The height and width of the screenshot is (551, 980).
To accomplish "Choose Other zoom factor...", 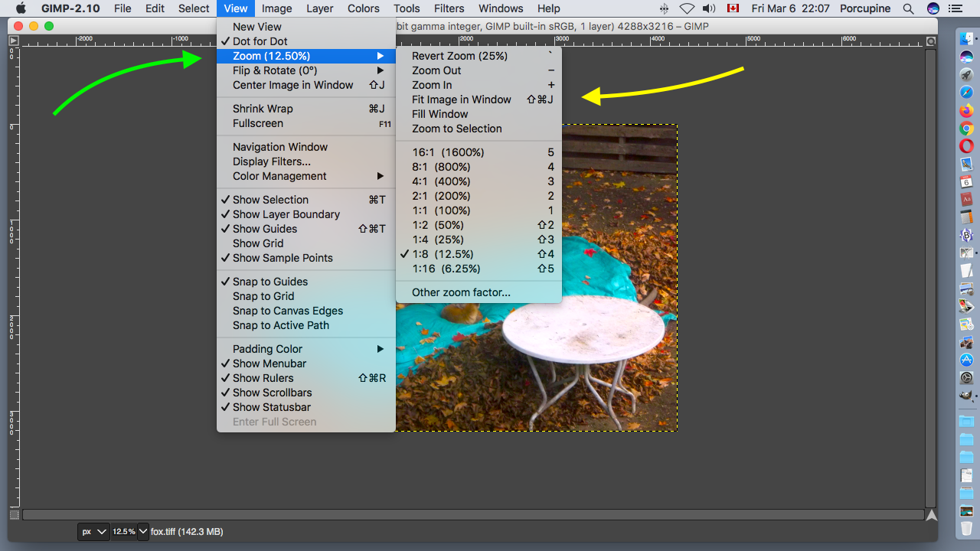I will (x=479, y=292).
